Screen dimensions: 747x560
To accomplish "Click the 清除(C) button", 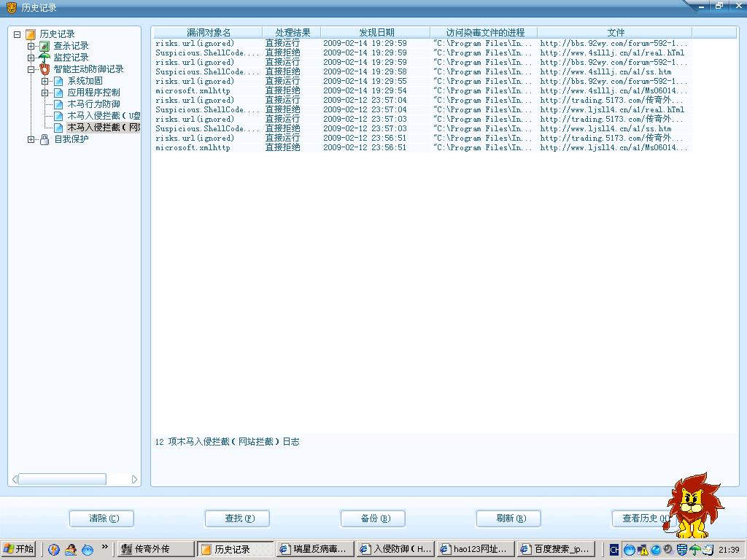I will tap(101, 518).
